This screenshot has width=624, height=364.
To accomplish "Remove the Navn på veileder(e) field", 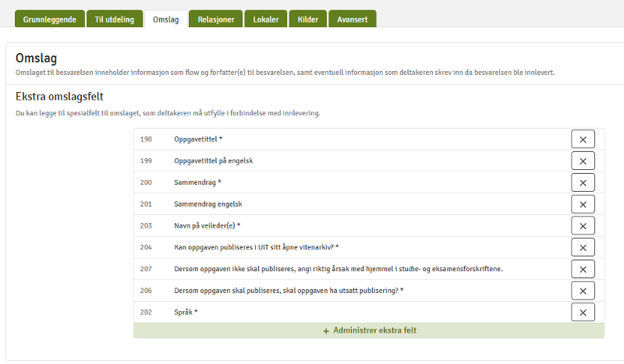I will [x=583, y=225].
